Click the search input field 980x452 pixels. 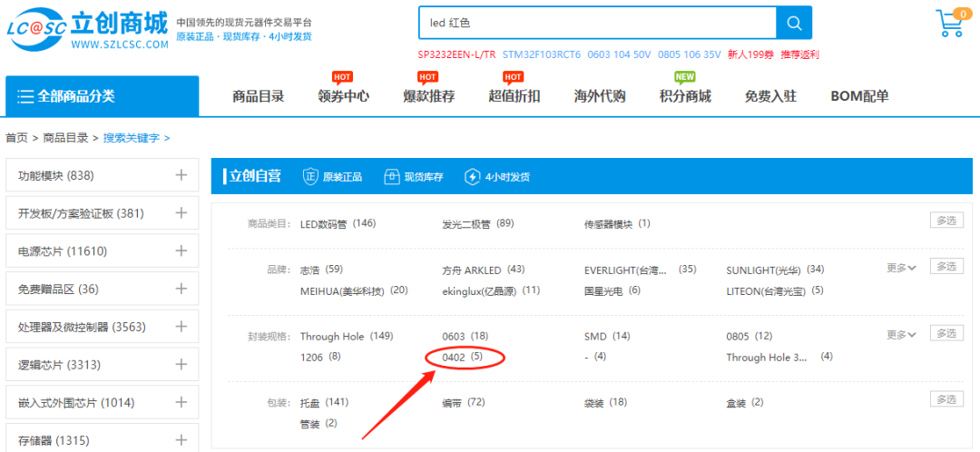[x=597, y=23]
